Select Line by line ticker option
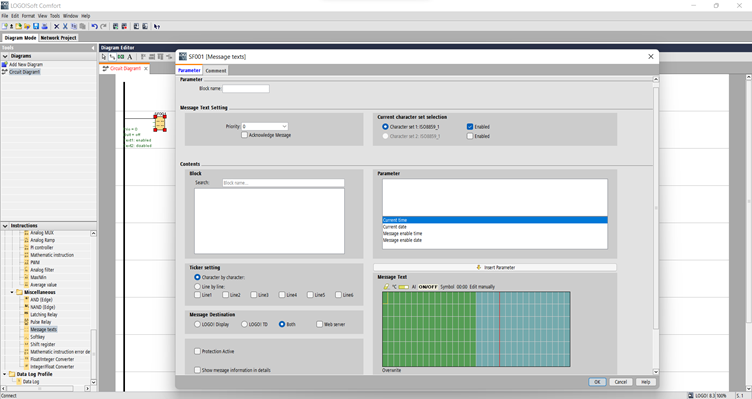Image resolution: width=752 pixels, height=399 pixels. [x=197, y=286]
